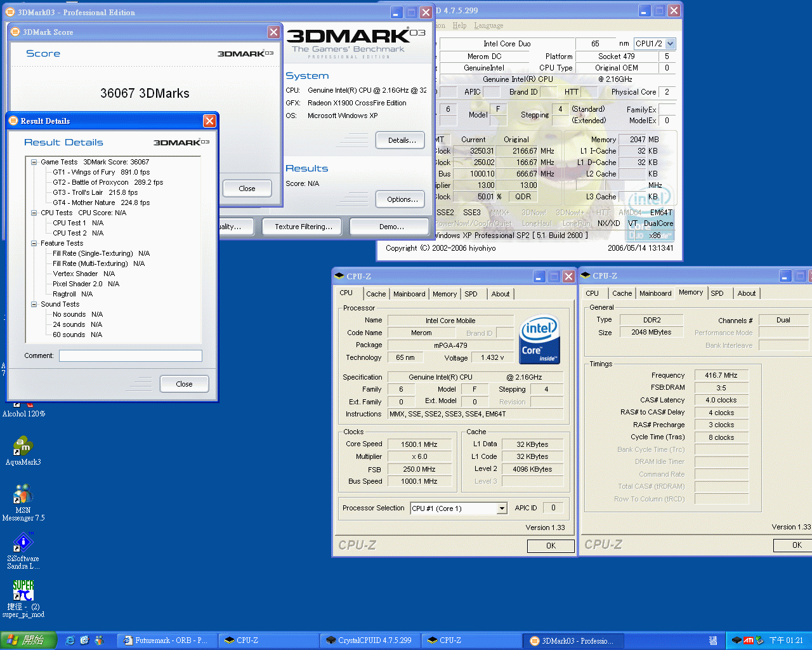The height and width of the screenshot is (650, 812).
Task: Click the language bar indicator in taskbar
Action: point(713,640)
